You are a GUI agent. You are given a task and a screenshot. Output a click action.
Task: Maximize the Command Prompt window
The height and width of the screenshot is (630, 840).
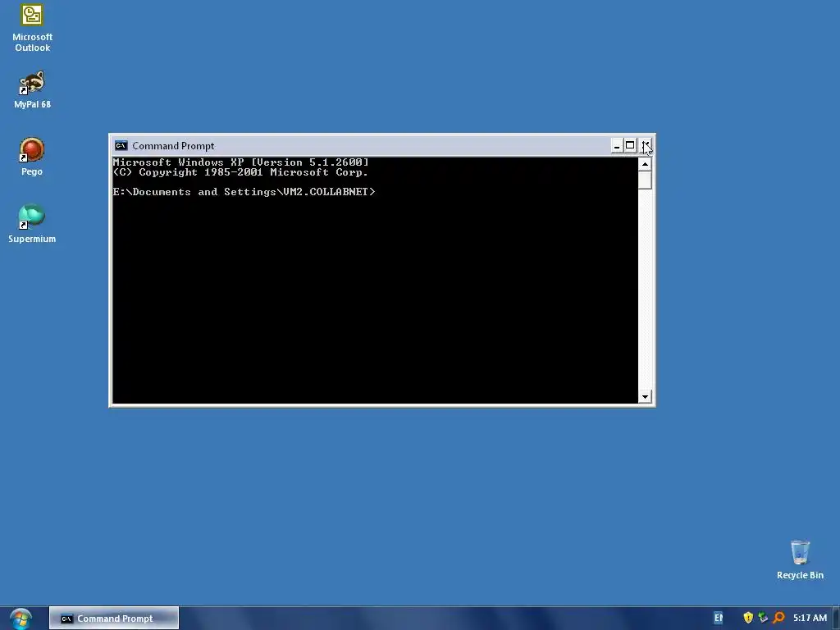(x=630, y=146)
